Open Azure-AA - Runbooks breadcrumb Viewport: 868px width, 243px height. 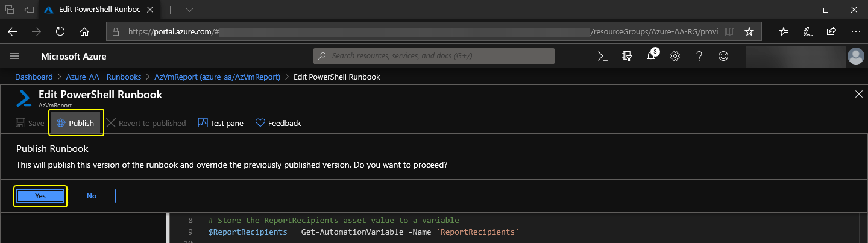pos(103,77)
